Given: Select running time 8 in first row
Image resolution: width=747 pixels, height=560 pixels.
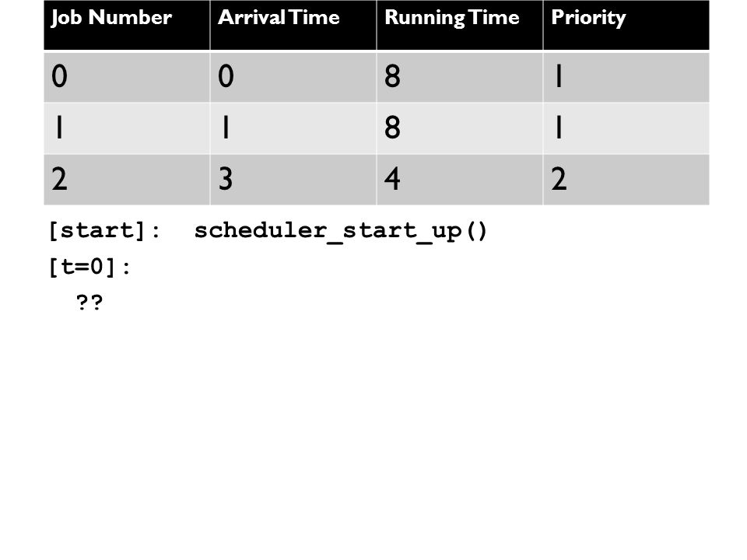Looking at the screenshot, I should 460,77.
